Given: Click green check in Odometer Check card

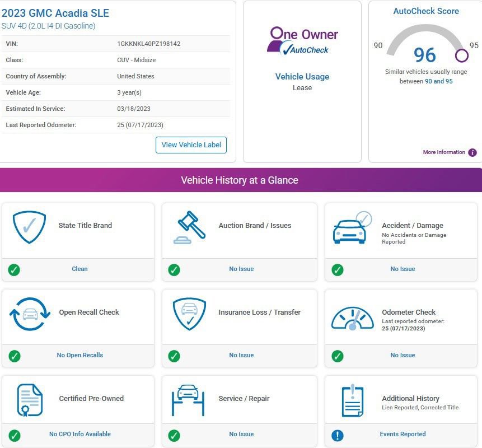Looking at the screenshot, I should point(338,356).
